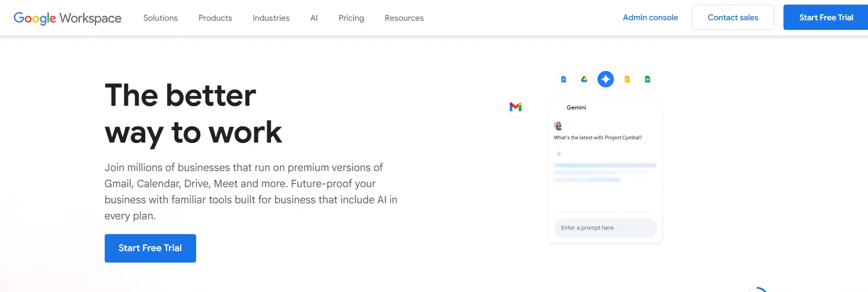Click the Contact sales button
The width and height of the screenshot is (868, 292).
point(733,17)
